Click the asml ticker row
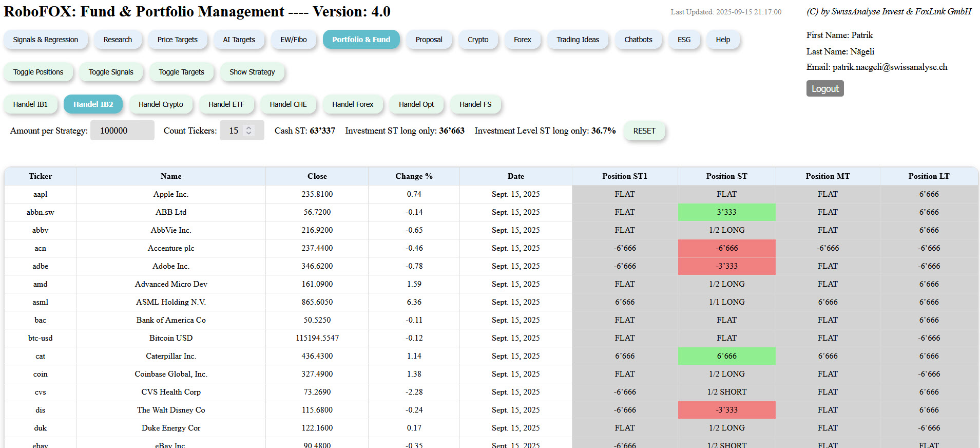 point(41,302)
